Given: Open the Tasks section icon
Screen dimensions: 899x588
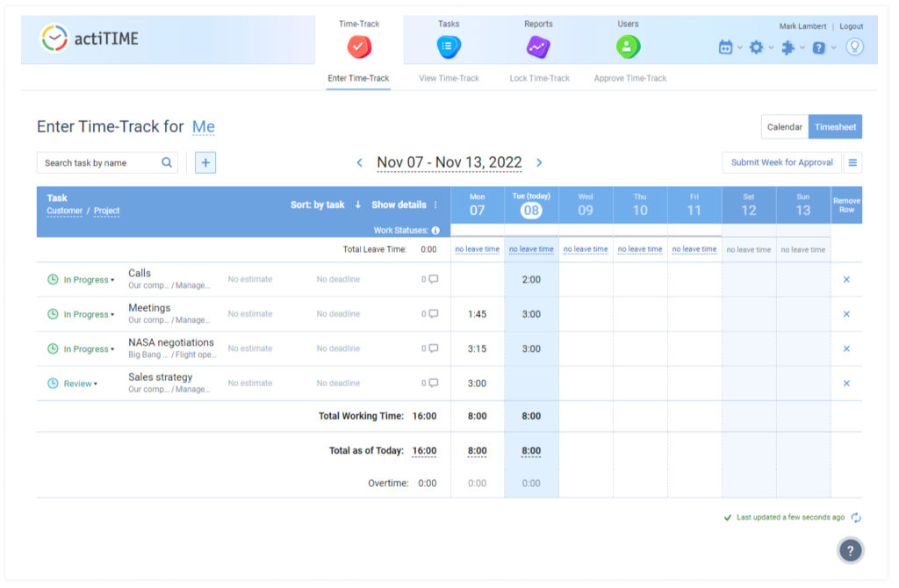Looking at the screenshot, I should 447,44.
